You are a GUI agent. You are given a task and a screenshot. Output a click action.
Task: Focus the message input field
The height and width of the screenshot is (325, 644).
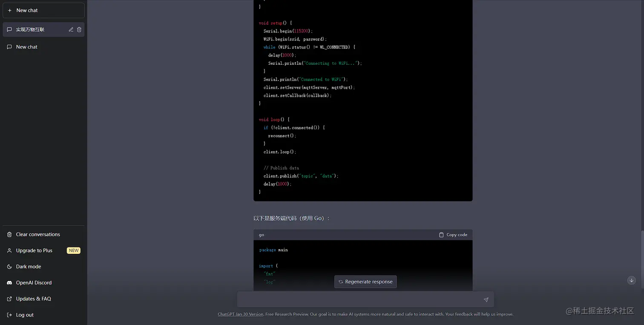(x=365, y=299)
